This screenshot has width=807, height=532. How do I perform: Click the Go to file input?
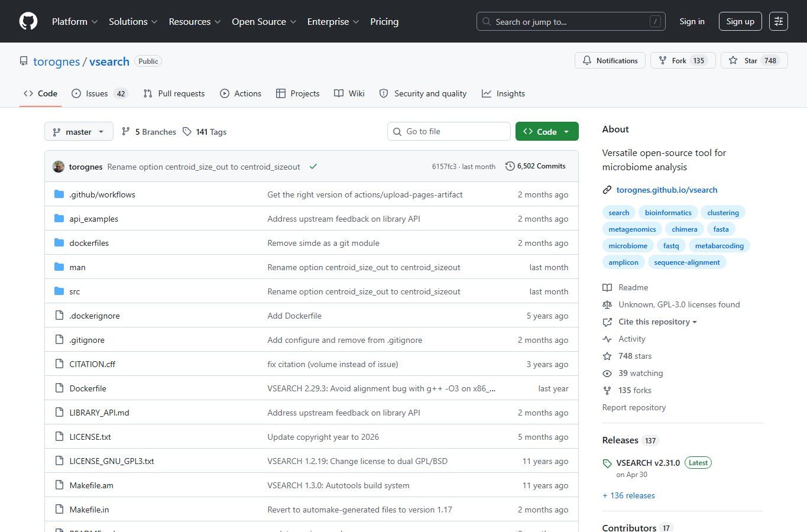[449, 131]
